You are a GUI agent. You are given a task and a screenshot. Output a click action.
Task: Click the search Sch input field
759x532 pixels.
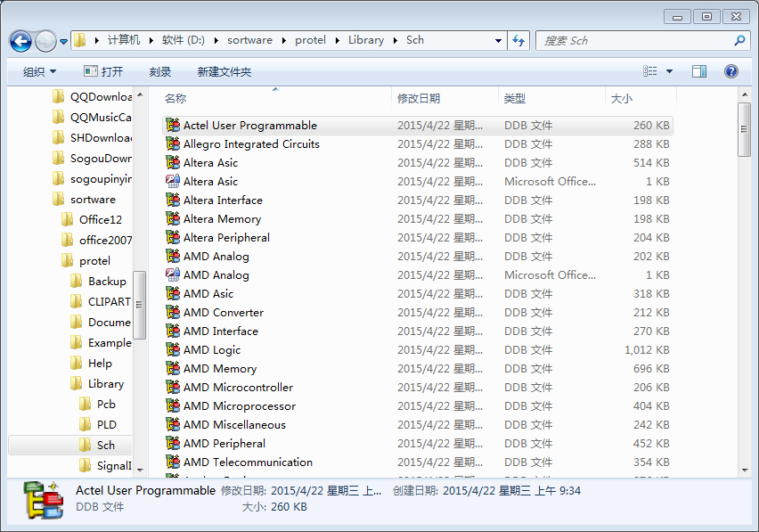click(x=634, y=41)
